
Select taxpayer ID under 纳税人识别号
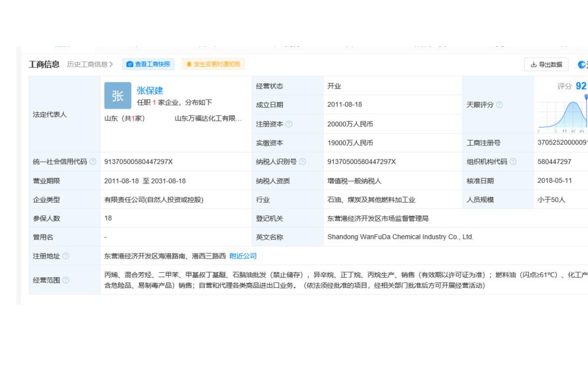coord(361,162)
